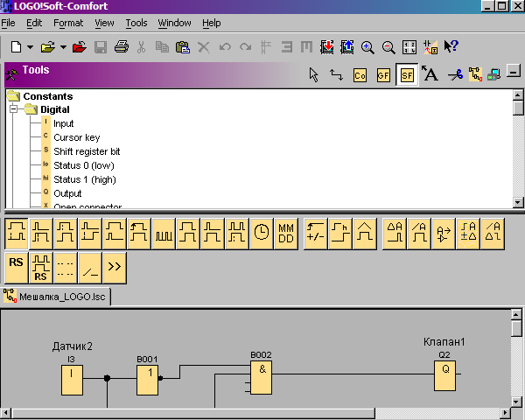Screen dimensions: 525x420
Task: Choose the Cut/Join connection scissors tool
Action: [455, 74]
